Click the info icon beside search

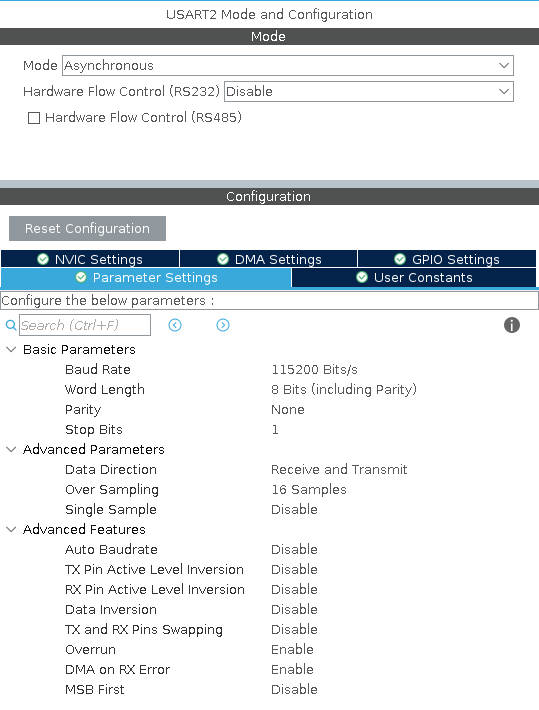tap(512, 325)
